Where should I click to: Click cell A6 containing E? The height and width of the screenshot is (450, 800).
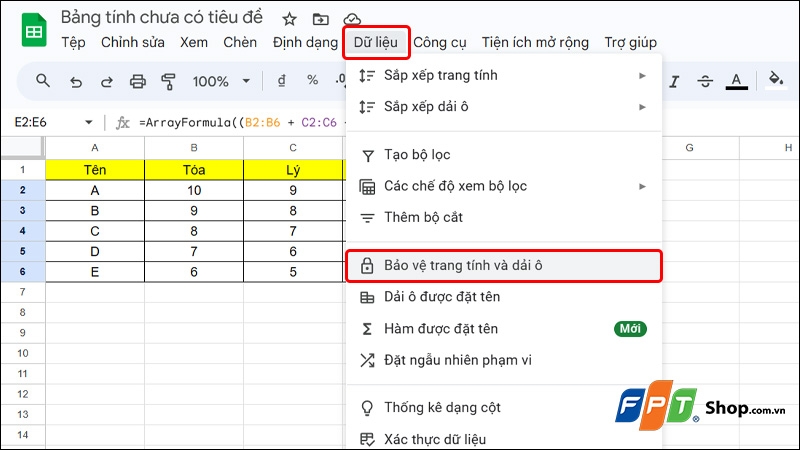[95, 272]
